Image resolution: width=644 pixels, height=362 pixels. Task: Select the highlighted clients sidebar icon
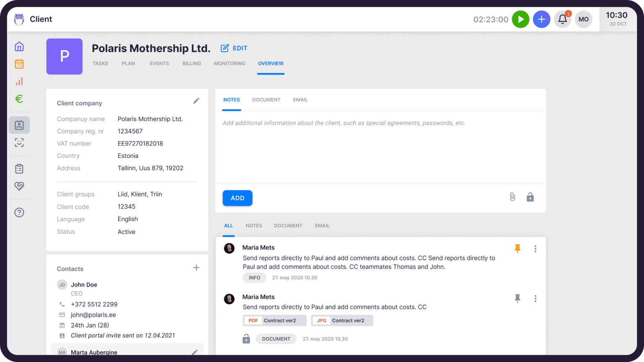[19, 125]
